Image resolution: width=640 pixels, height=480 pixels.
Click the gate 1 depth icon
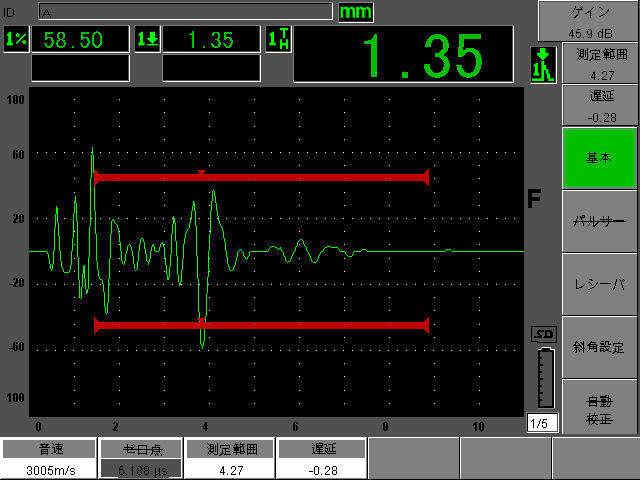click(x=147, y=40)
